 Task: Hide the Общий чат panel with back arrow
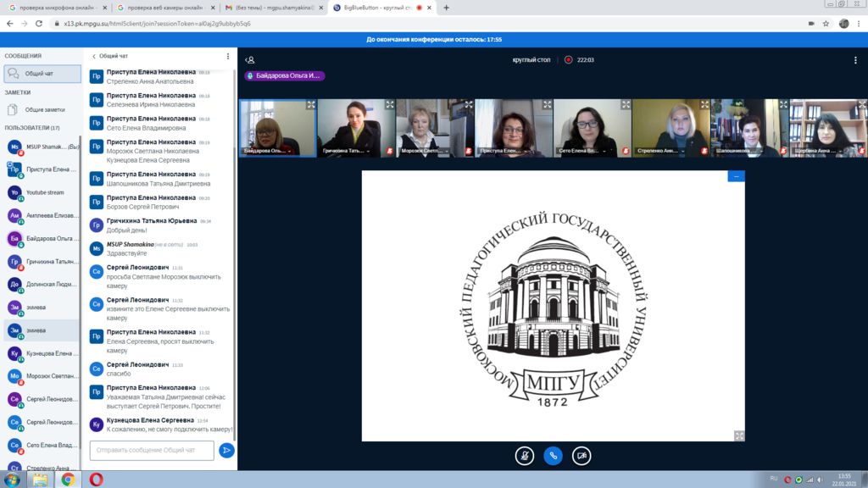(94, 56)
